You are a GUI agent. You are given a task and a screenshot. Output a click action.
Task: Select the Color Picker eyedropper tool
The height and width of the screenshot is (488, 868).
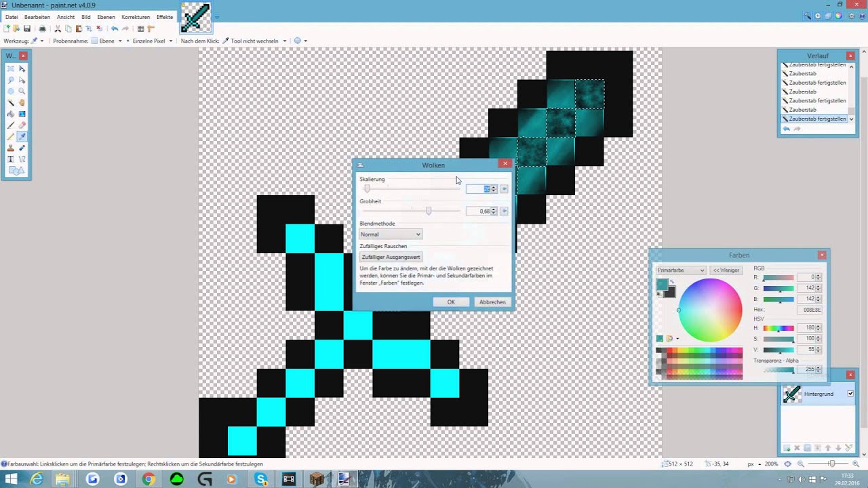pos(22,136)
